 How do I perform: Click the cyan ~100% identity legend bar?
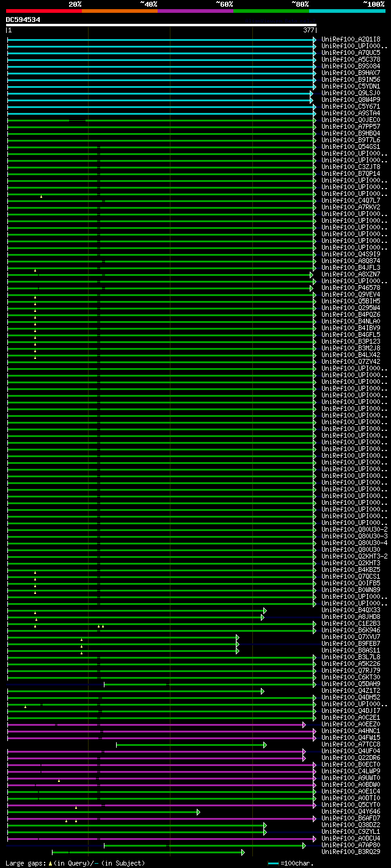click(x=347, y=10)
